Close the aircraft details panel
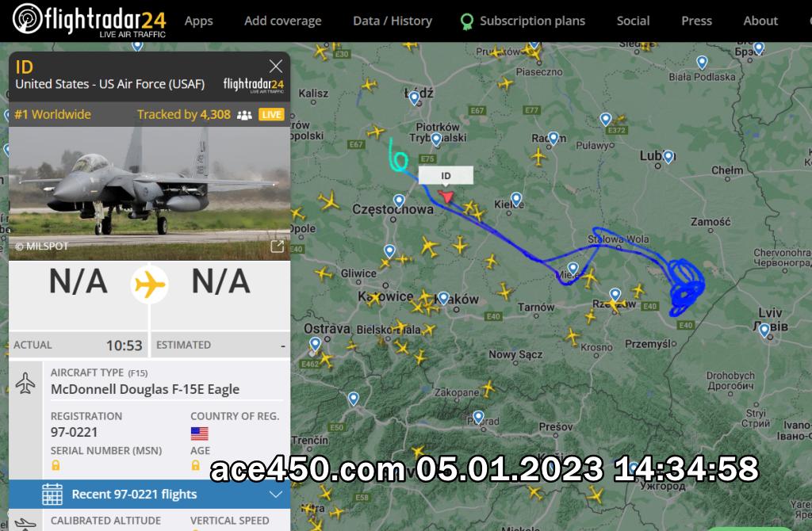812x531 pixels. 276,67
